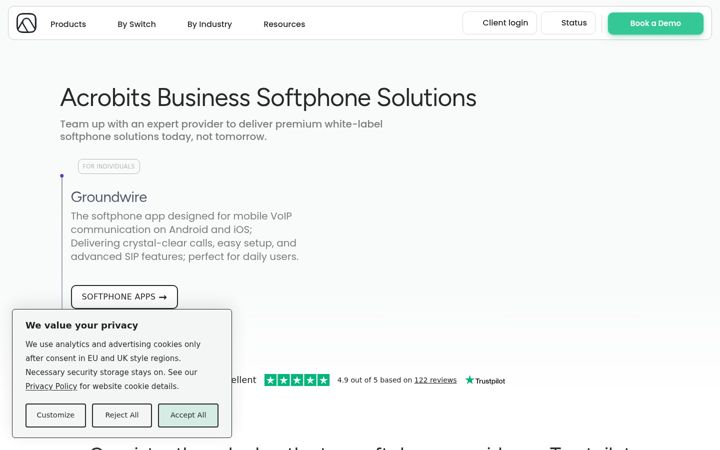This screenshot has width=720, height=450.
Task: Open the Products menu
Action: point(68,24)
